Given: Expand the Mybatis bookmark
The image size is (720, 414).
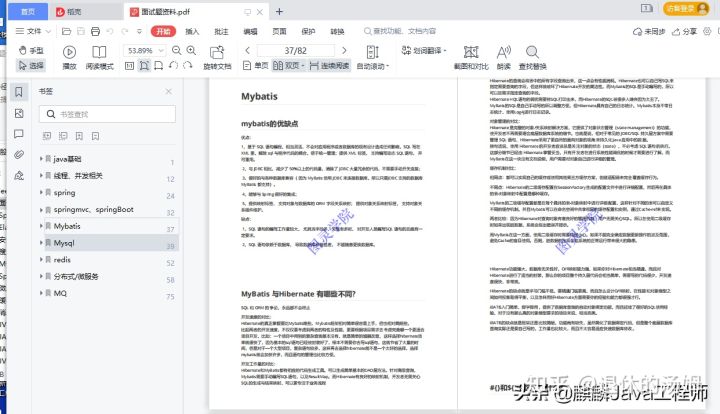Looking at the screenshot, I should point(41,226).
